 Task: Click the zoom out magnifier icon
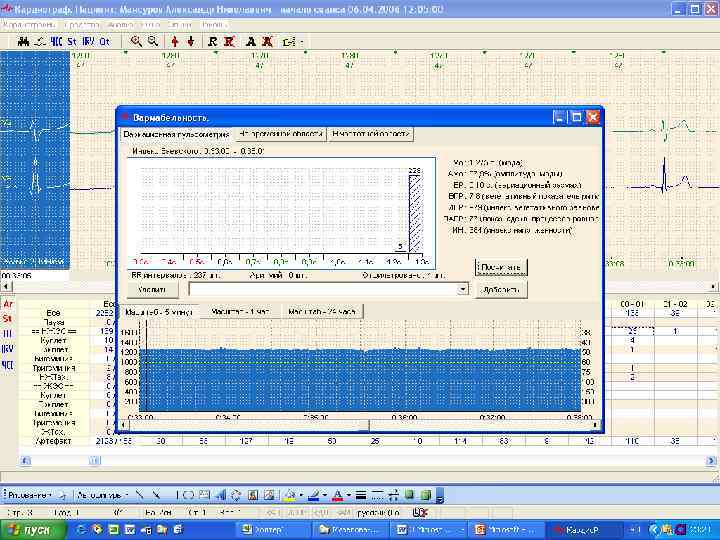pos(153,41)
